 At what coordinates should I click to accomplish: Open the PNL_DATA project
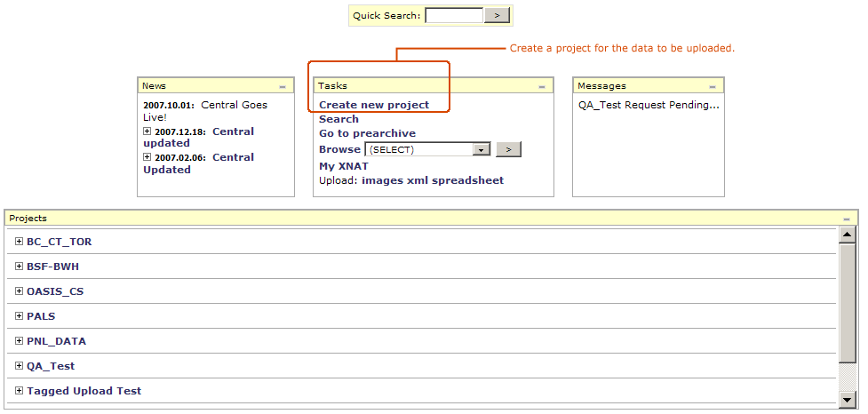(x=56, y=341)
